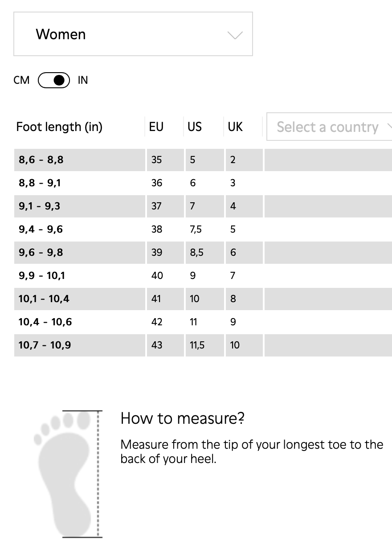Select the 8,6 - 8,8 foot length row
This screenshot has width=392, height=549.
(x=41, y=160)
